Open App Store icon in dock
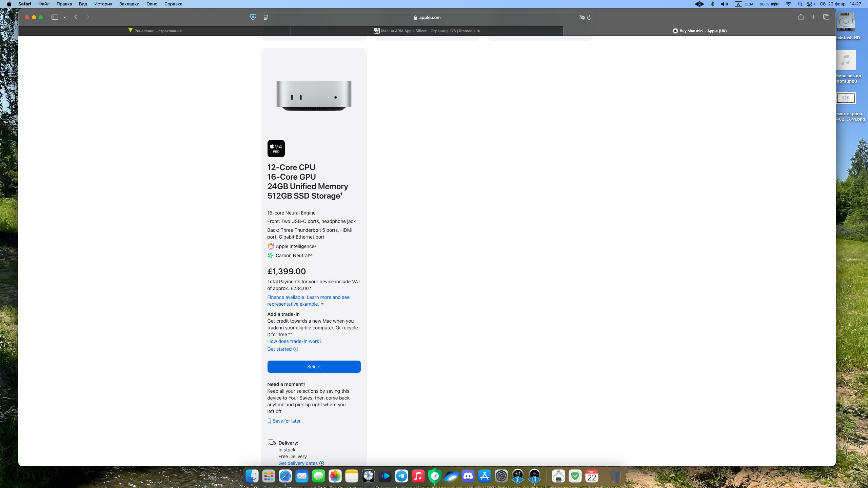 coord(485,476)
